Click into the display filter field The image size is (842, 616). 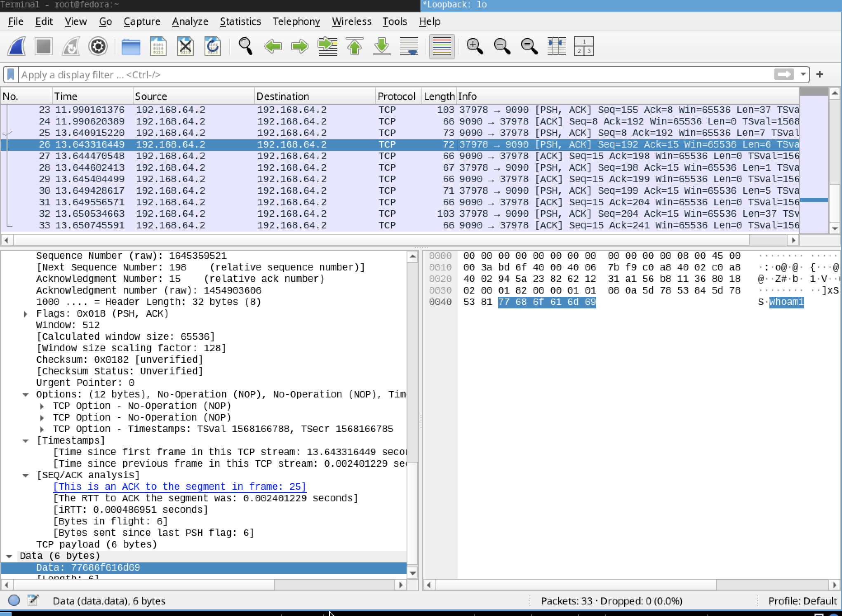tap(371, 75)
